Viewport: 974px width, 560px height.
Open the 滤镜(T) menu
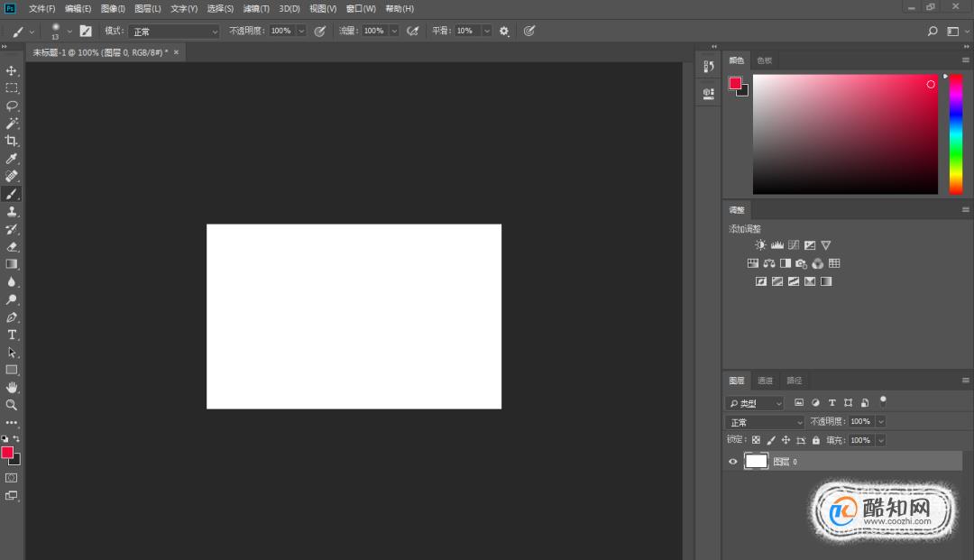[x=257, y=8]
